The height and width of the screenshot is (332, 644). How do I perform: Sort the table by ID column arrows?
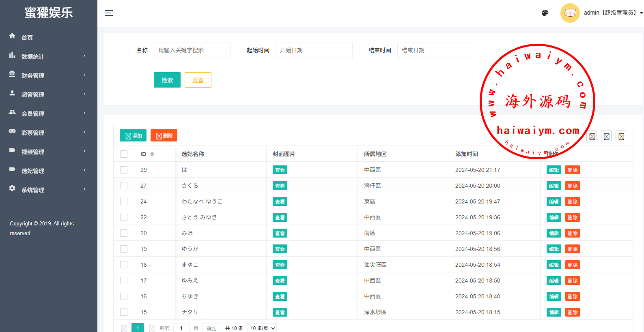tap(152, 154)
